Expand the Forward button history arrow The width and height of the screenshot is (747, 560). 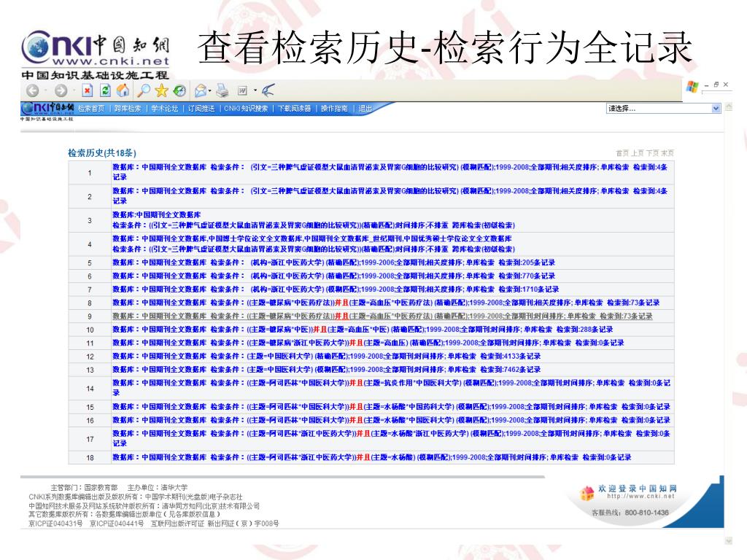(x=74, y=90)
